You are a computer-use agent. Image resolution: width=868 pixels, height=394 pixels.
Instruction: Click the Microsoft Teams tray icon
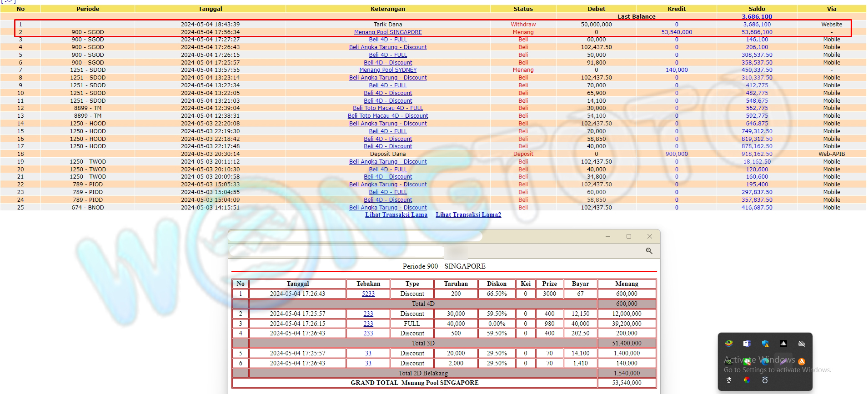click(747, 344)
